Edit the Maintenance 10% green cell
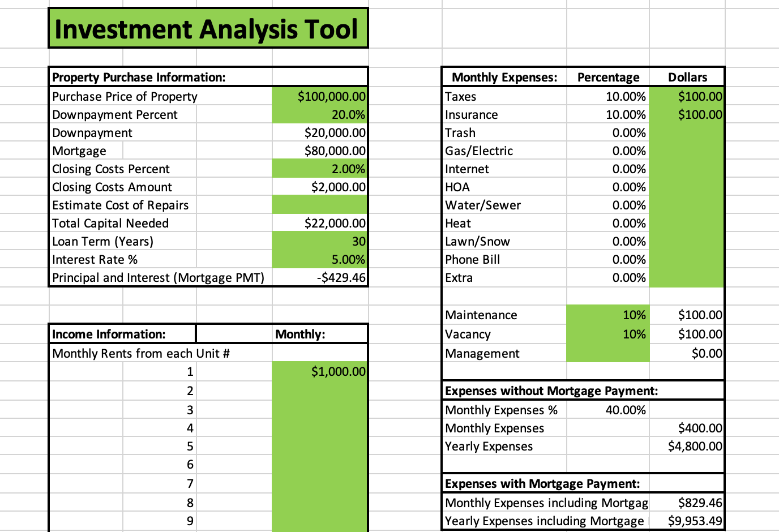Viewport: 779px width, 532px height. [608, 315]
